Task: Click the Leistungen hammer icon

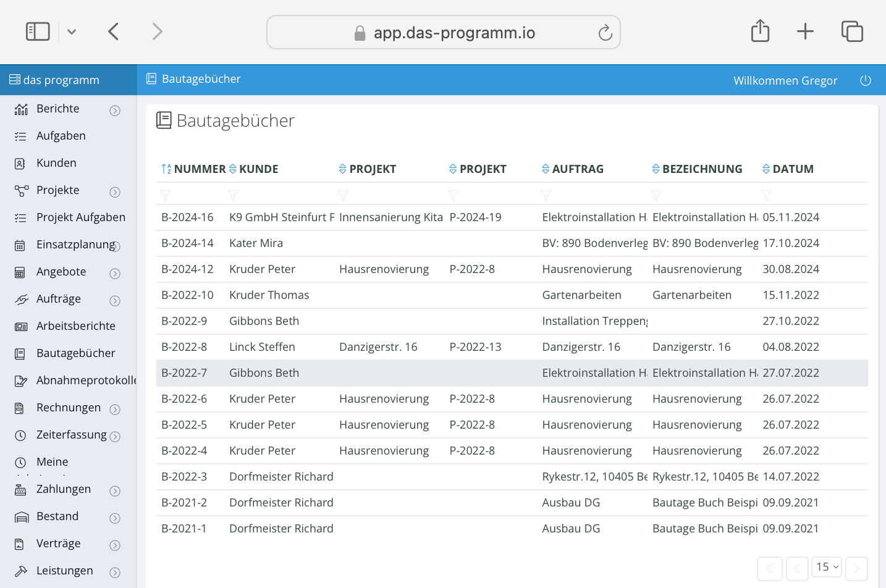Action: point(21,571)
